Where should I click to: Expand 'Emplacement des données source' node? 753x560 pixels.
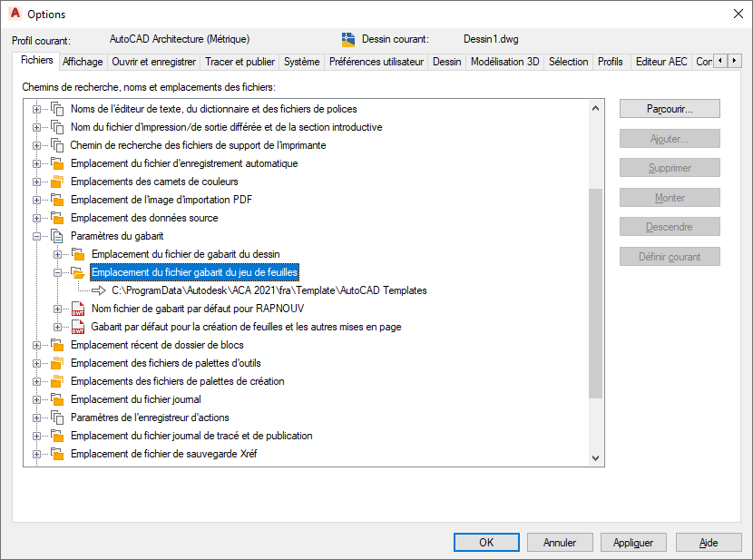tap(36, 219)
